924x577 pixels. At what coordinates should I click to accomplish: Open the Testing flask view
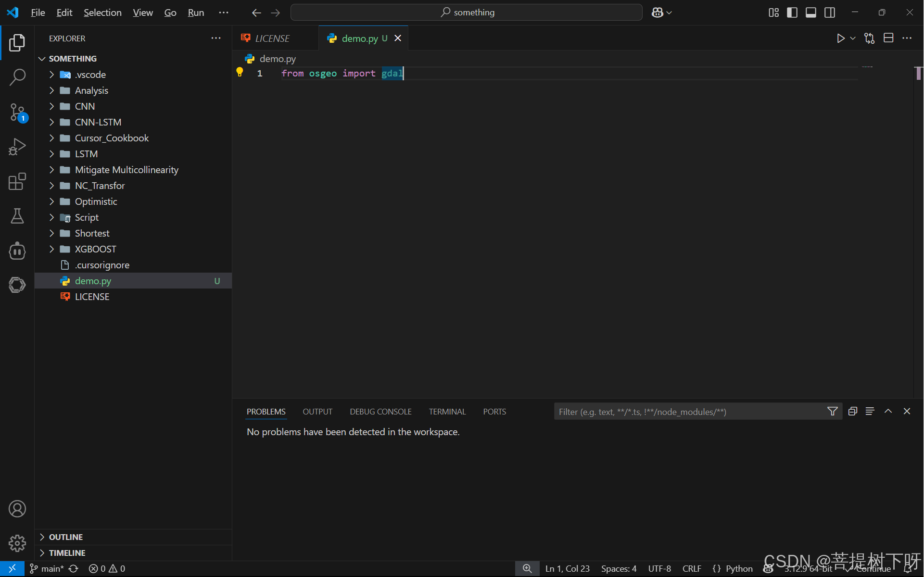coord(17,216)
